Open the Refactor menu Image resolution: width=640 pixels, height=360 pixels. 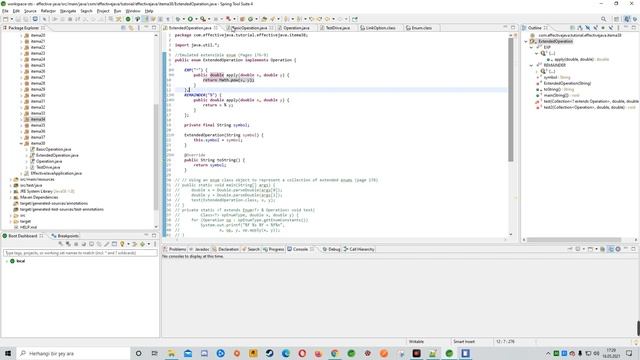pos(48,11)
